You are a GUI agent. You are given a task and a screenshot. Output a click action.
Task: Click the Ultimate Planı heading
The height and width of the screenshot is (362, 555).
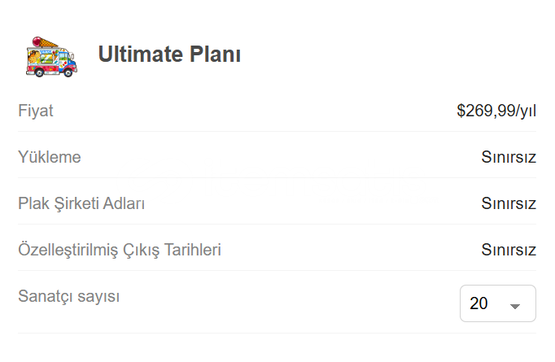[169, 54]
